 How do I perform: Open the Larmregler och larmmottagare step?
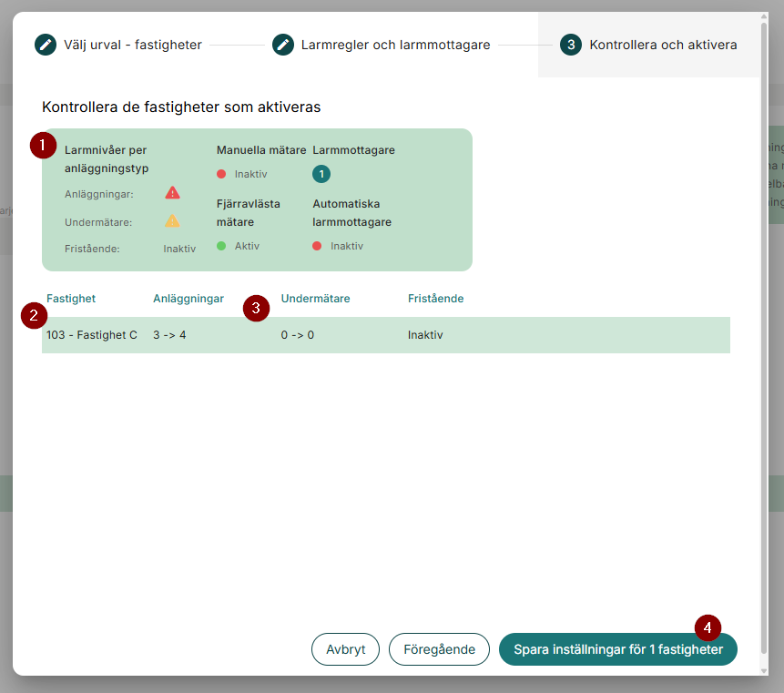[x=395, y=45]
